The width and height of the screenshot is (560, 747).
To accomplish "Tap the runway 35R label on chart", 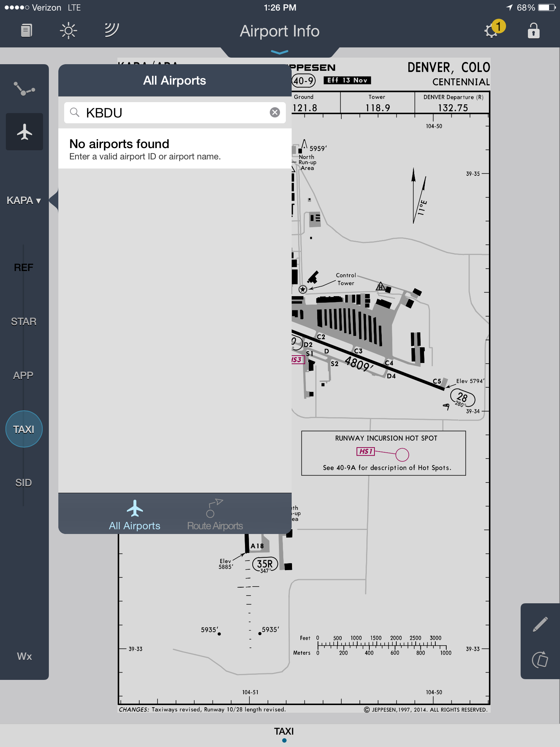I will (x=265, y=564).
